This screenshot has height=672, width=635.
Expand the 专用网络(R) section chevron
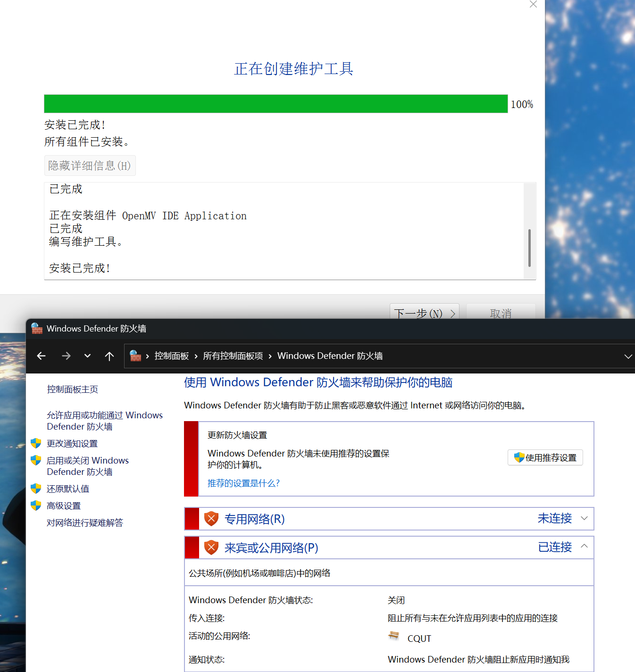584,519
